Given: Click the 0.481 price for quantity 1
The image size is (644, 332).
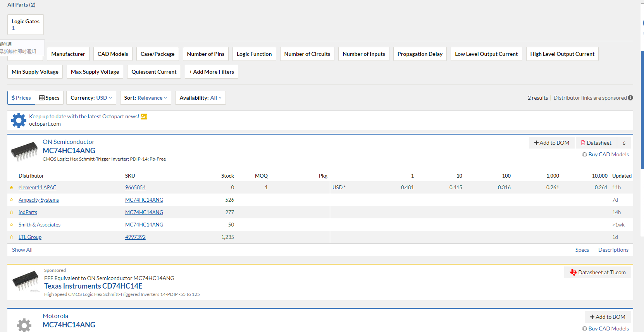Looking at the screenshot, I should 407,187.
